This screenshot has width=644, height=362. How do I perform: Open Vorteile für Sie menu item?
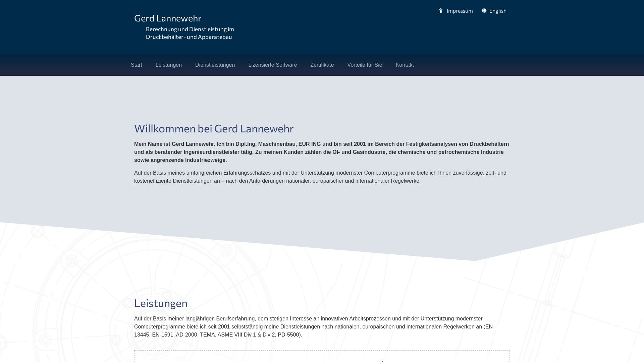click(365, 65)
